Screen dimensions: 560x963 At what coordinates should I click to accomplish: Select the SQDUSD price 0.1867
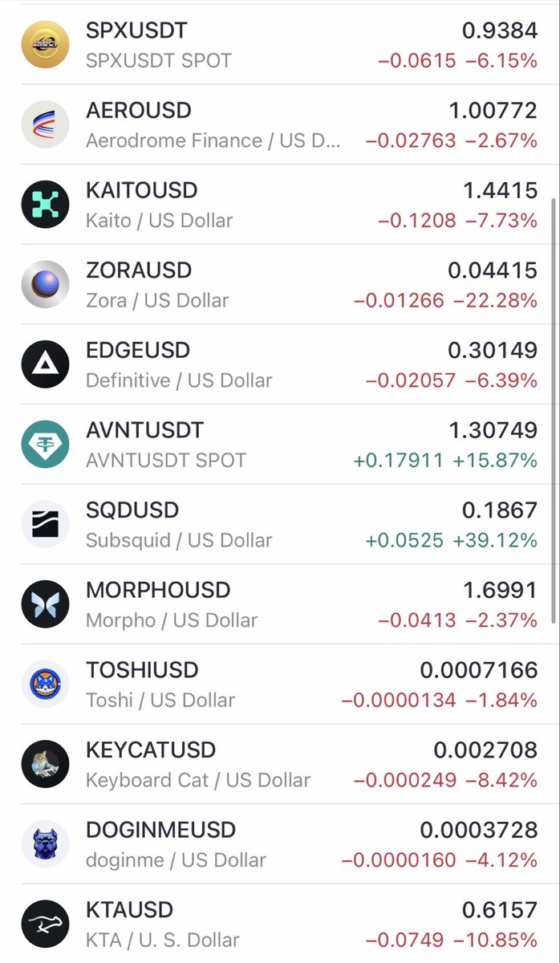499,510
